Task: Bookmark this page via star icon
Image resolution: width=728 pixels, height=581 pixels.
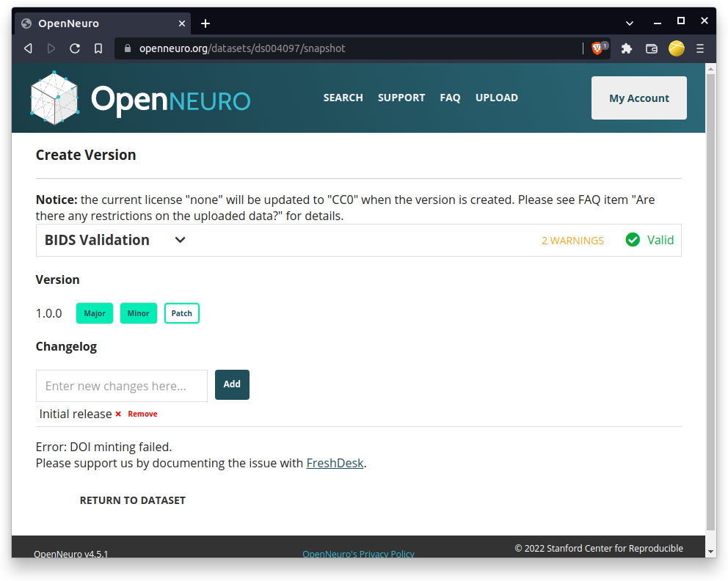Action: coord(100,48)
